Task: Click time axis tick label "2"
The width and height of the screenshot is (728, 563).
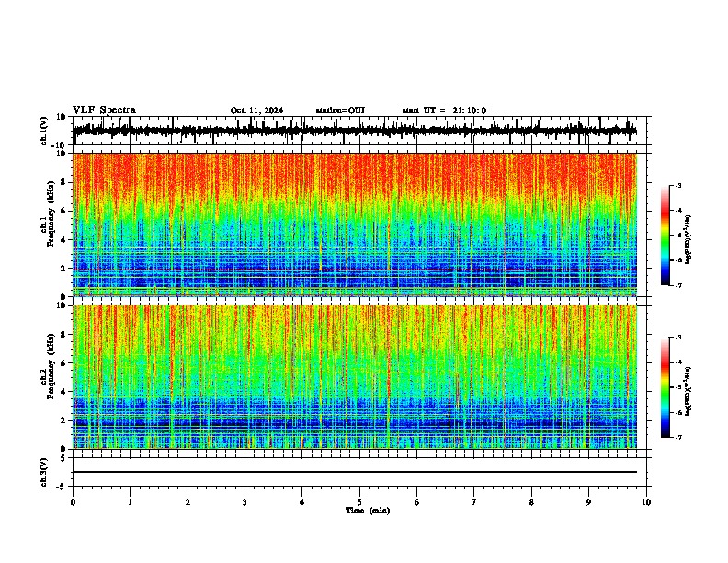Action: click(188, 502)
